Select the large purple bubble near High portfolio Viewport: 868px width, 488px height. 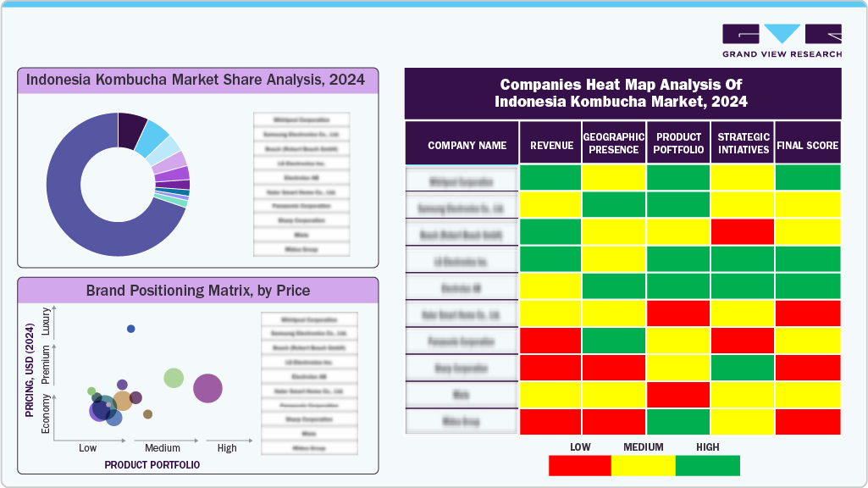click(x=206, y=388)
